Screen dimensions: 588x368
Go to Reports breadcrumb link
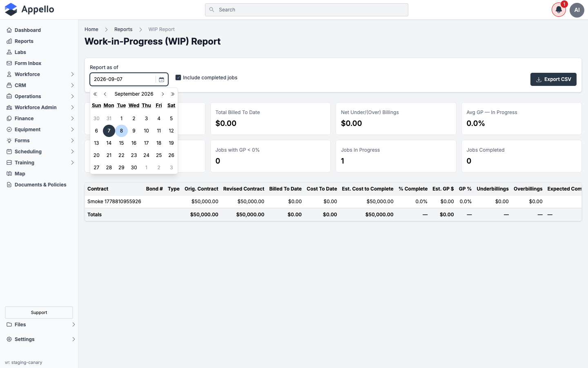pyautogui.click(x=123, y=29)
